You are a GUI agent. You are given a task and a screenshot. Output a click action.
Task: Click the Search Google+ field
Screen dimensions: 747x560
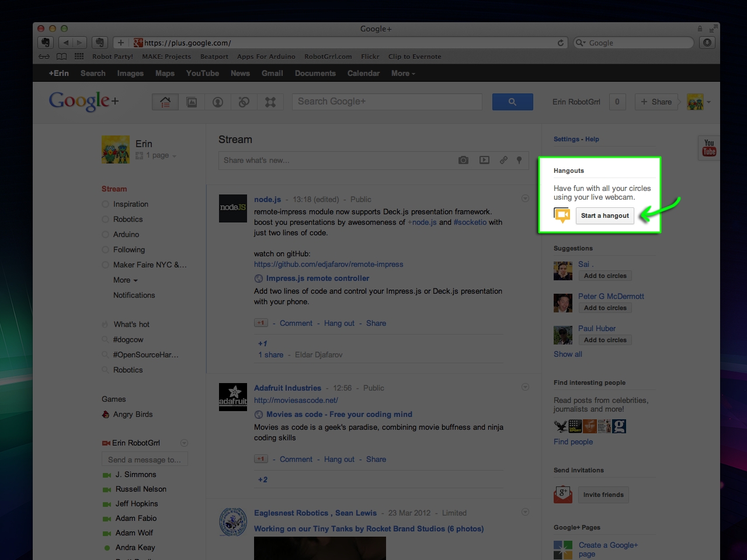[387, 102]
